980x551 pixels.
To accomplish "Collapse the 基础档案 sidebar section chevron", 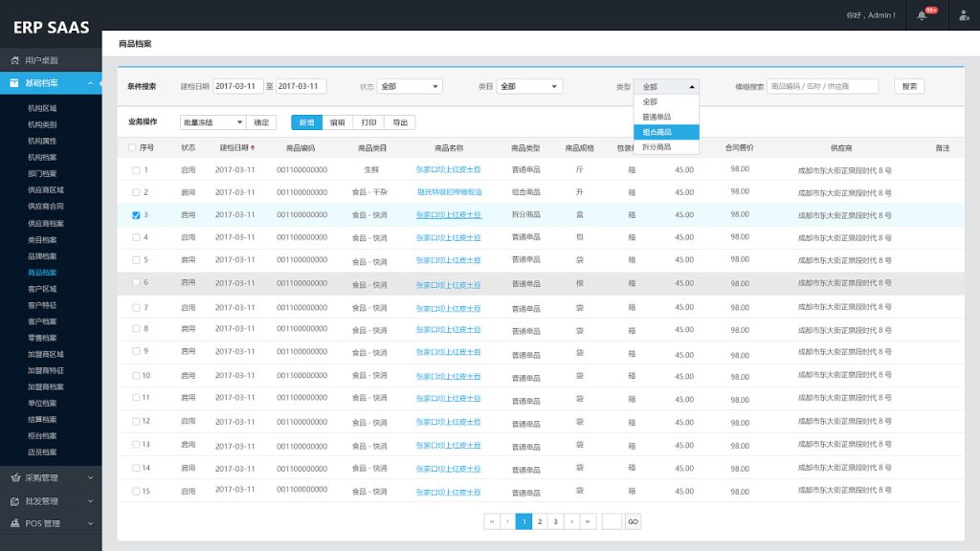I will pos(90,83).
